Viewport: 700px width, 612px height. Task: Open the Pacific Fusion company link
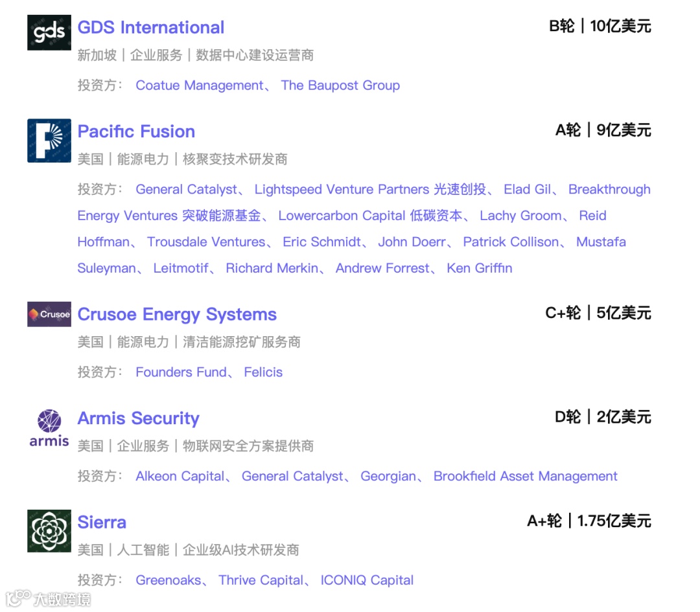coord(136,131)
